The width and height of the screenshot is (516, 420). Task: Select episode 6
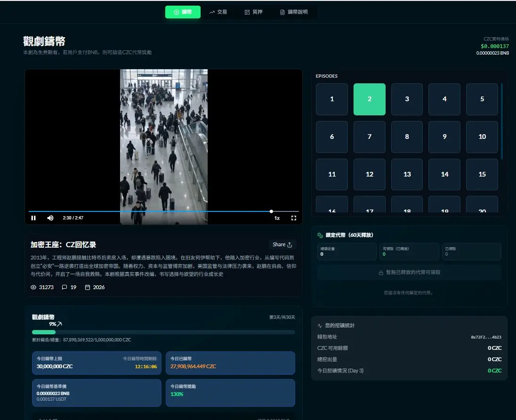[332, 137]
